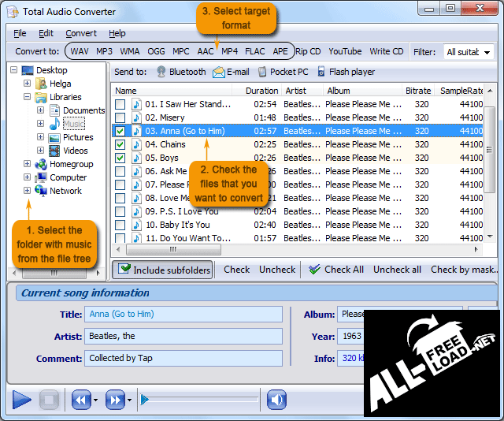Open the Convert menu

tap(81, 33)
